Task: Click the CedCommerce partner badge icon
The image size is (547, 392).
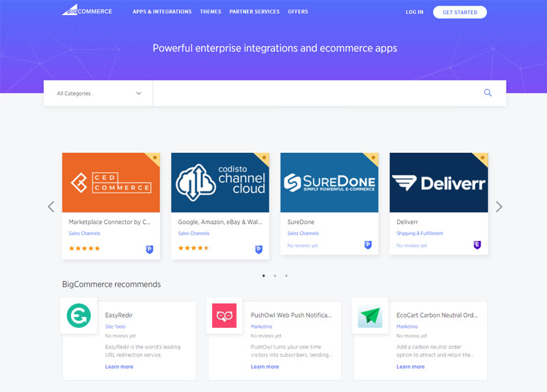Action: [150, 249]
